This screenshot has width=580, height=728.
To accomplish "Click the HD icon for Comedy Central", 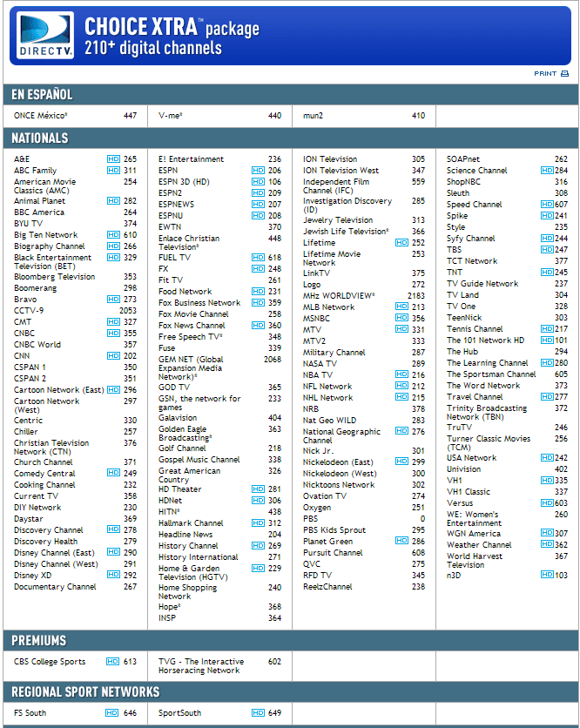I will coord(113,473).
